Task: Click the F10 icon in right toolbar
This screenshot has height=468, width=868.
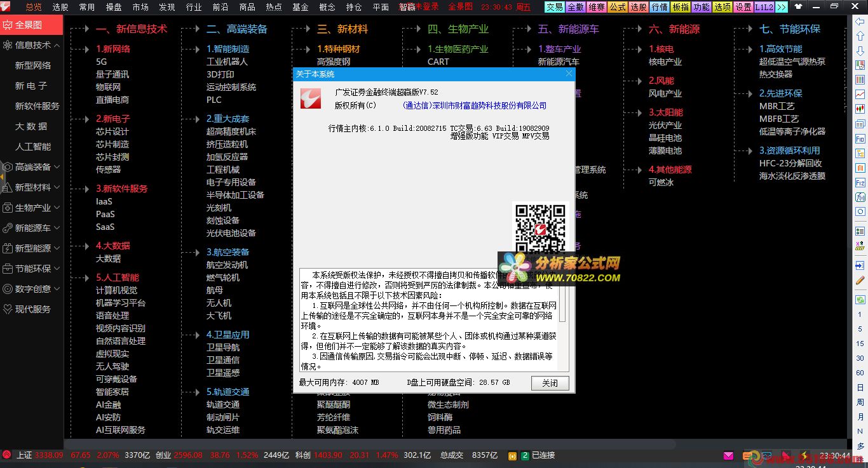Action: click(860, 138)
